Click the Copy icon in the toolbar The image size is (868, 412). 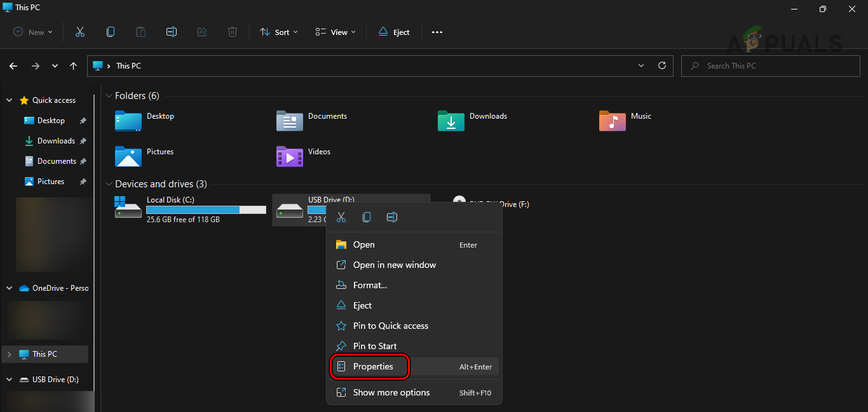(x=111, y=32)
